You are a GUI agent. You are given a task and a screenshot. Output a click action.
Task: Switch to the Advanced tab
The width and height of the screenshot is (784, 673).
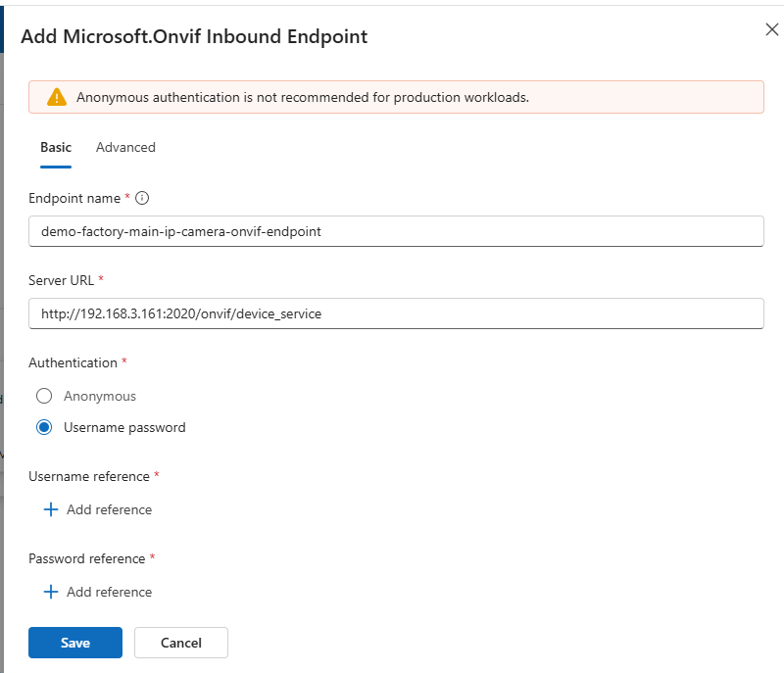coord(125,147)
